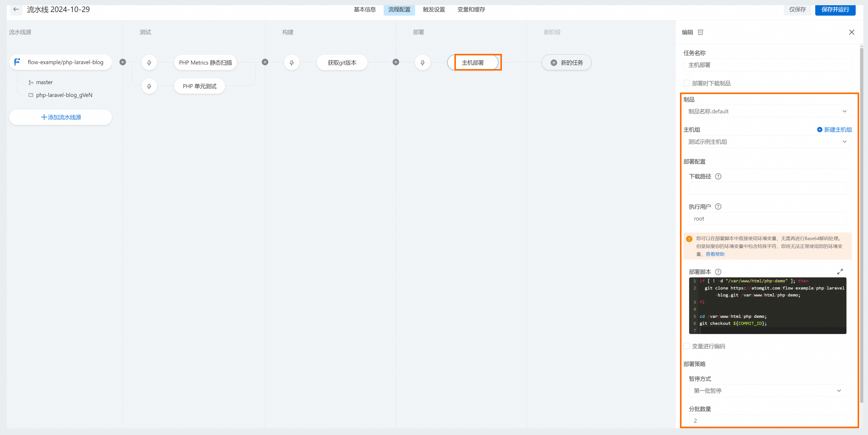Open the 查看帮助 link
The image size is (868, 435).
point(715,254)
